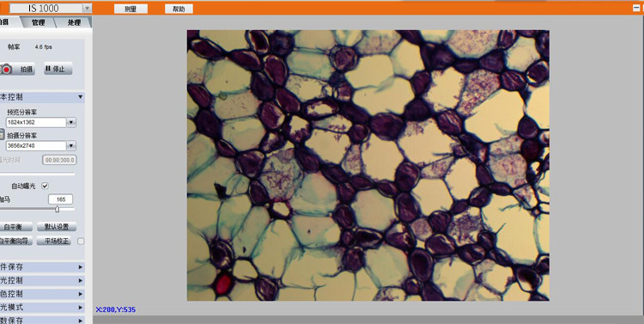
Task: Open the IS 1000 camera model dropdown
Action: 87,9
